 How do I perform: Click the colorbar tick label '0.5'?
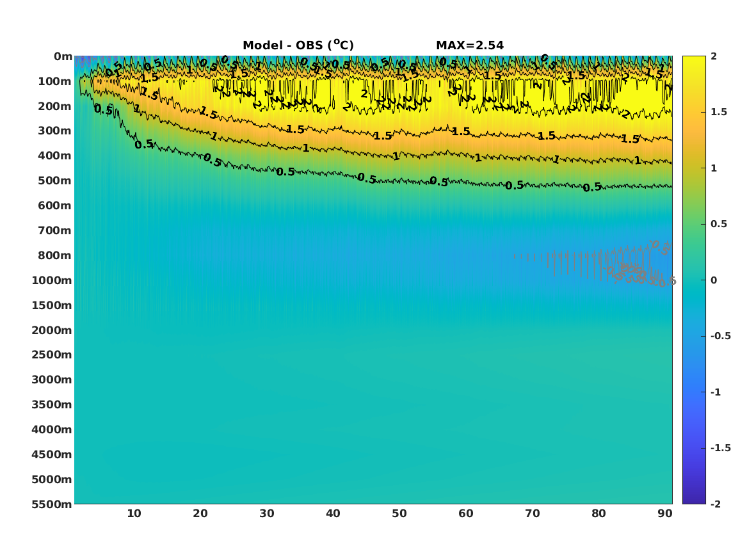719,224
